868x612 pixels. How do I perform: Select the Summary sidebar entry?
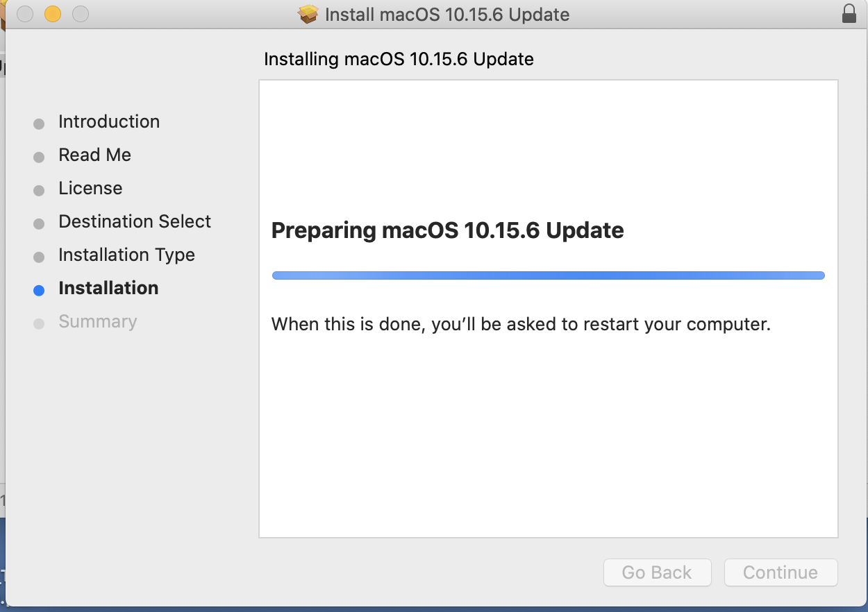click(97, 321)
